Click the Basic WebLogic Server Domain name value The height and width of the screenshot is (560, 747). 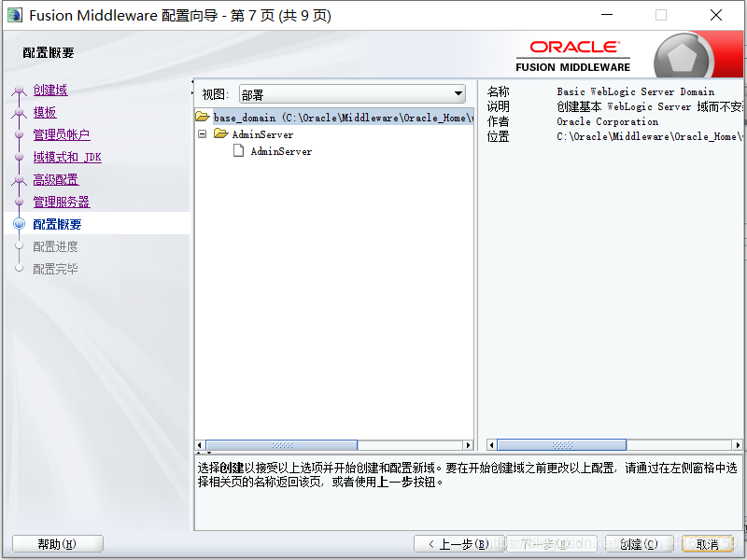[x=636, y=91]
